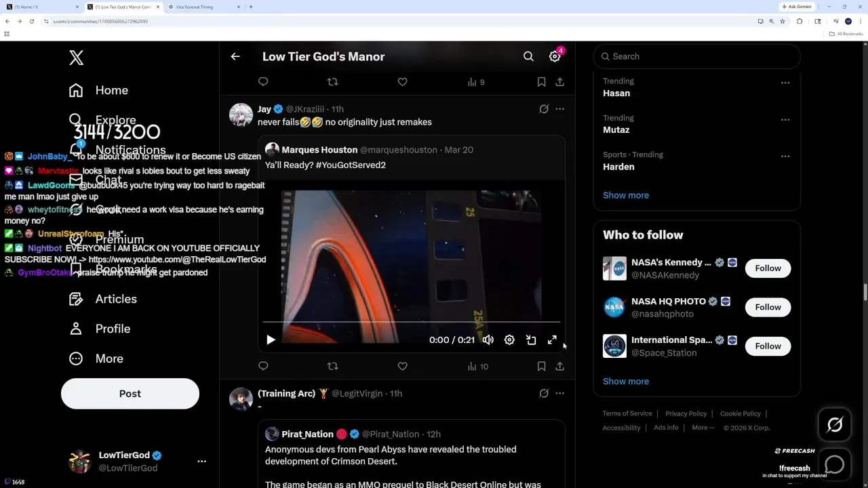The width and height of the screenshot is (868, 488).
Task: Open Pirat_Nation quoted post author
Action: [307, 434]
